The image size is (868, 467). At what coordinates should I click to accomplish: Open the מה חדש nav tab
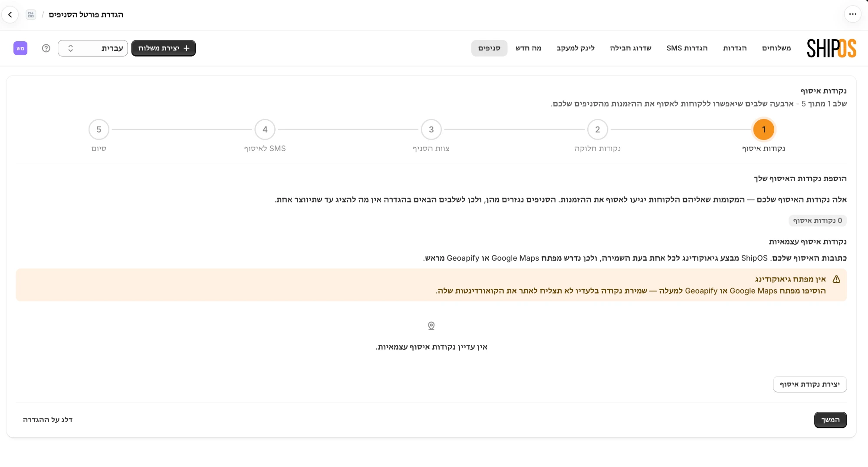(529, 48)
